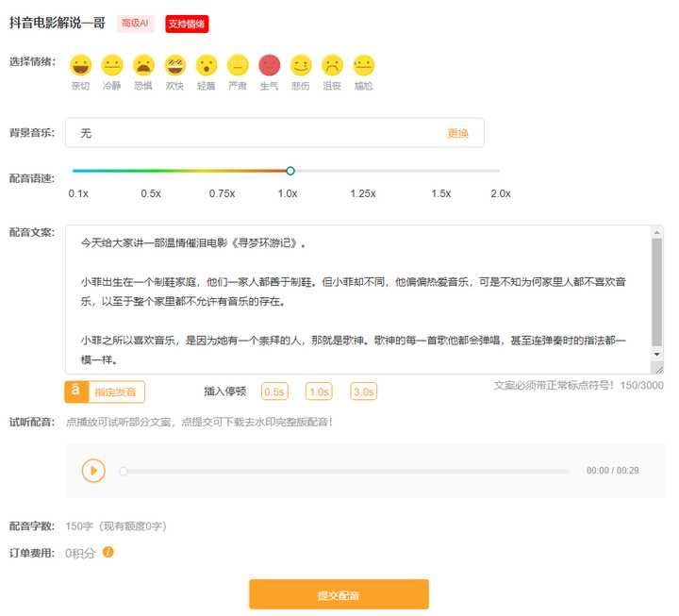Click the 指定发音 button

pos(105,391)
